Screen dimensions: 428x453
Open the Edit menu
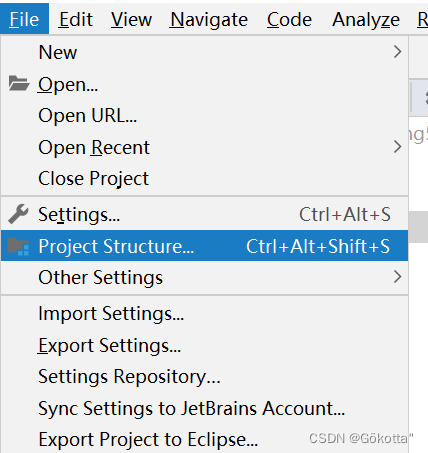click(x=76, y=19)
